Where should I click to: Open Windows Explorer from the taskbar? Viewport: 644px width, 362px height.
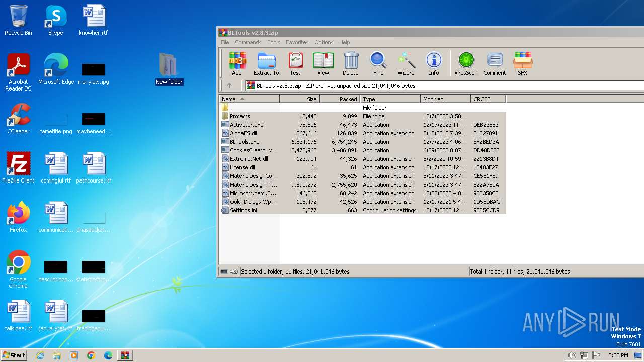click(x=57, y=355)
